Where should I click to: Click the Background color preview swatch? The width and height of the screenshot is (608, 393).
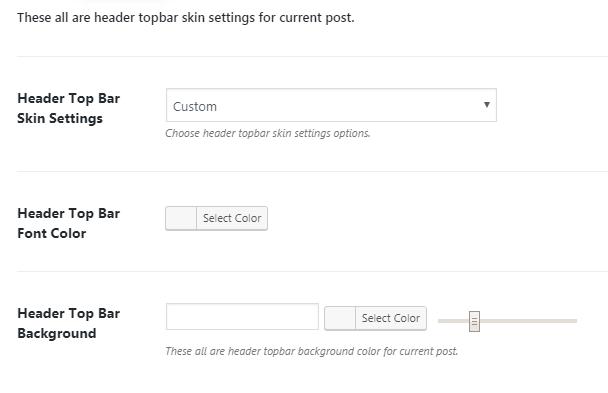(340, 318)
